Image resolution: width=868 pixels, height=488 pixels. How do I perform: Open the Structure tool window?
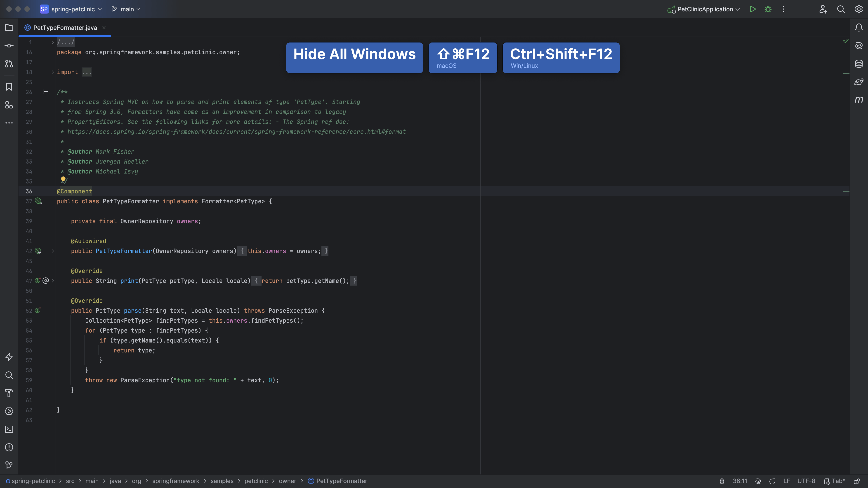(x=9, y=105)
